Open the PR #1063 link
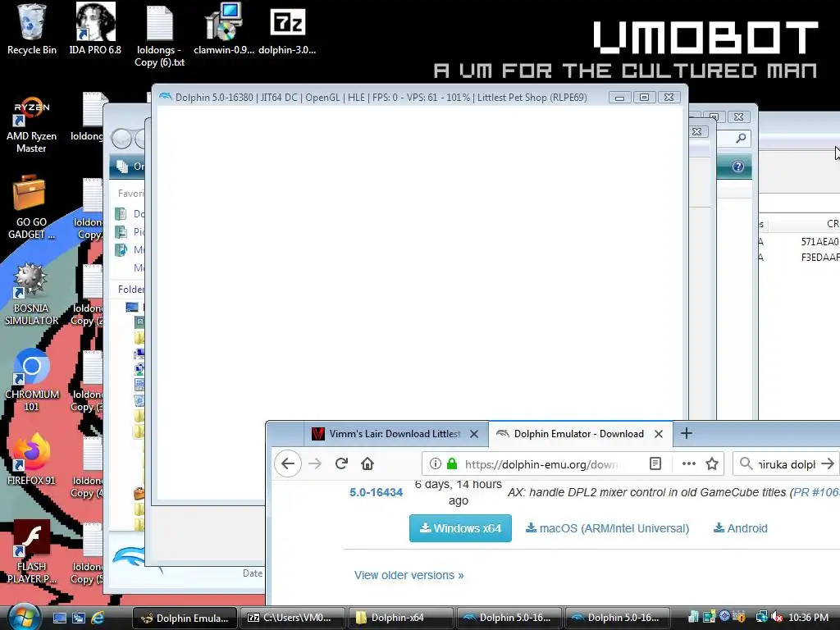This screenshot has height=630, width=840. (816, 492)
